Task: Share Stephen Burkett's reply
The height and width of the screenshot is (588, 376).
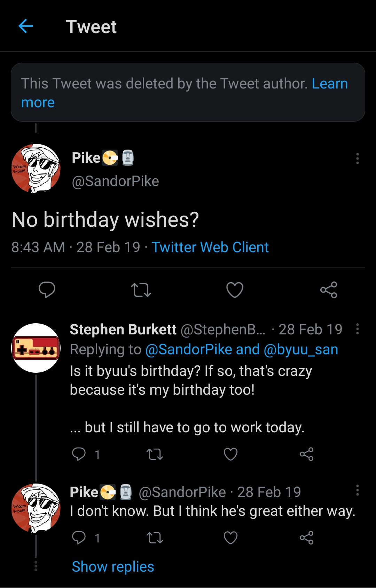Action: coord(306,454)
